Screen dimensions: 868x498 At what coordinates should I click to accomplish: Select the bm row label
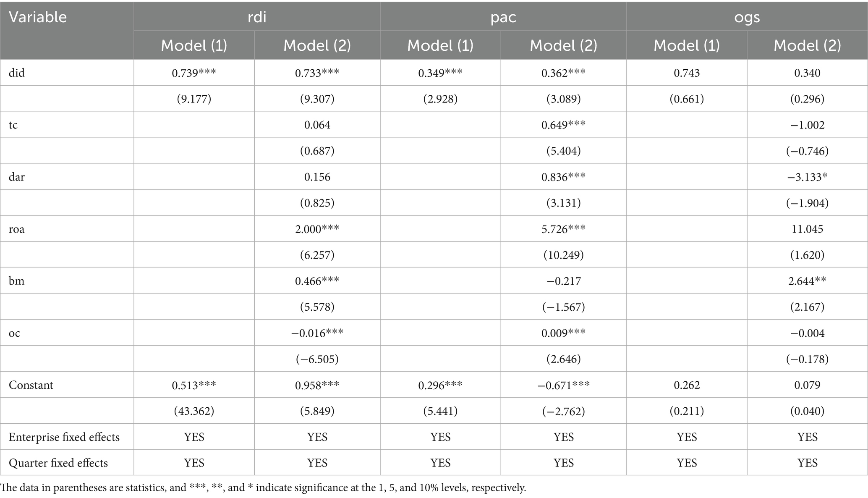[17, 281]
